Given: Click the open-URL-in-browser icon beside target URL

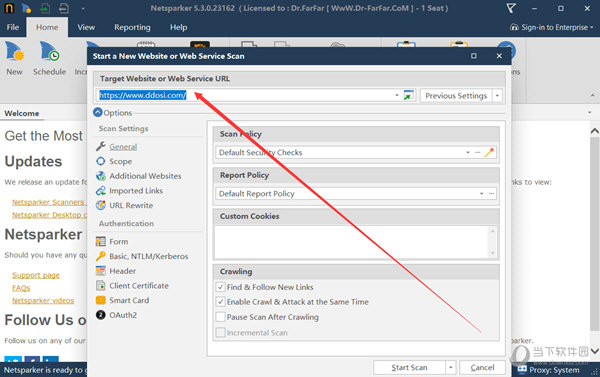Looking at the screenshot, I should coord(409,95).
